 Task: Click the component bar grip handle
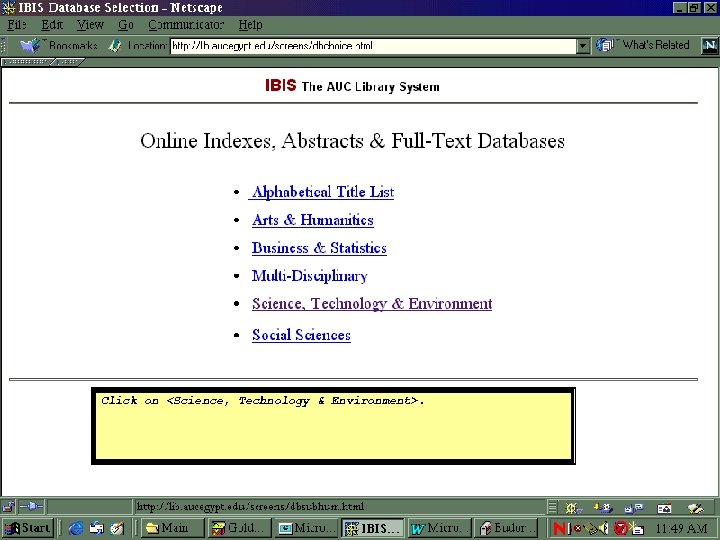(x=552, y=507)
